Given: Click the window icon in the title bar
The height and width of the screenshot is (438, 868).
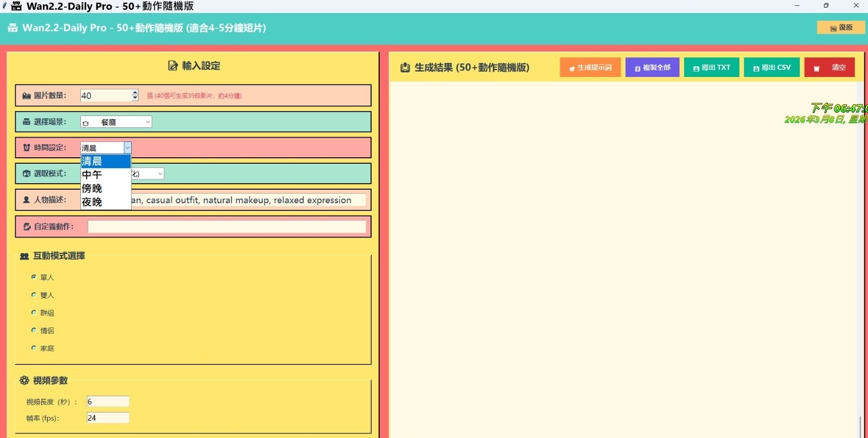Looking at the screenshot, I should [17, 6].
